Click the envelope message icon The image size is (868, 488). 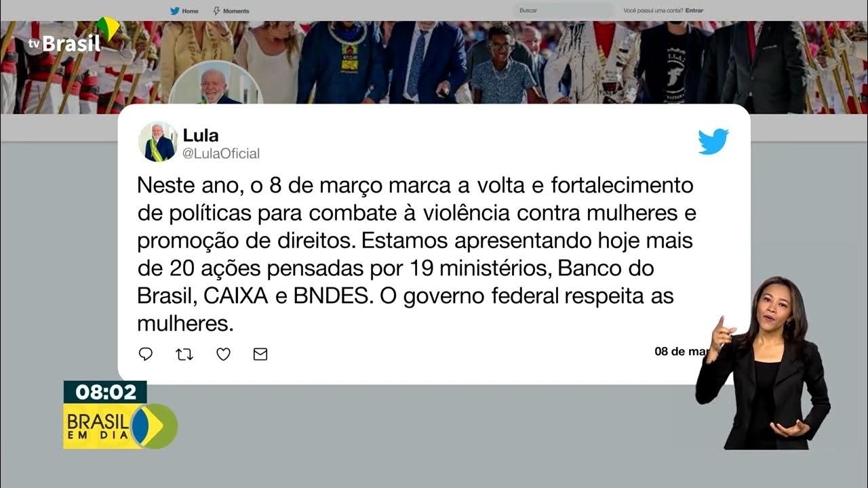coord(260,354)
